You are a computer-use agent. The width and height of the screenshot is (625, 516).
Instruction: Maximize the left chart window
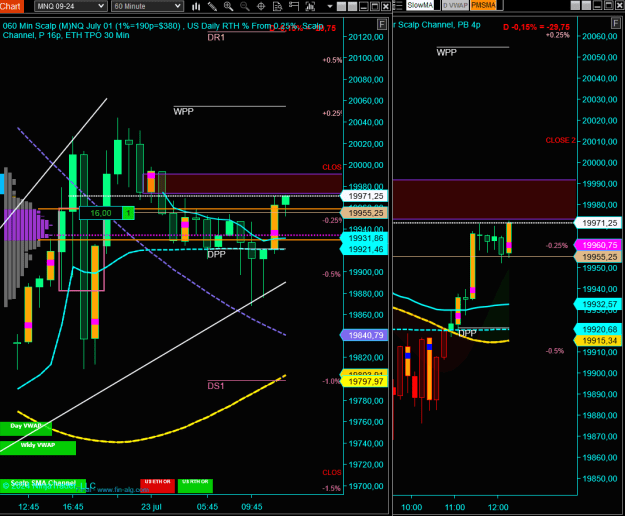(x=375, y=6)
